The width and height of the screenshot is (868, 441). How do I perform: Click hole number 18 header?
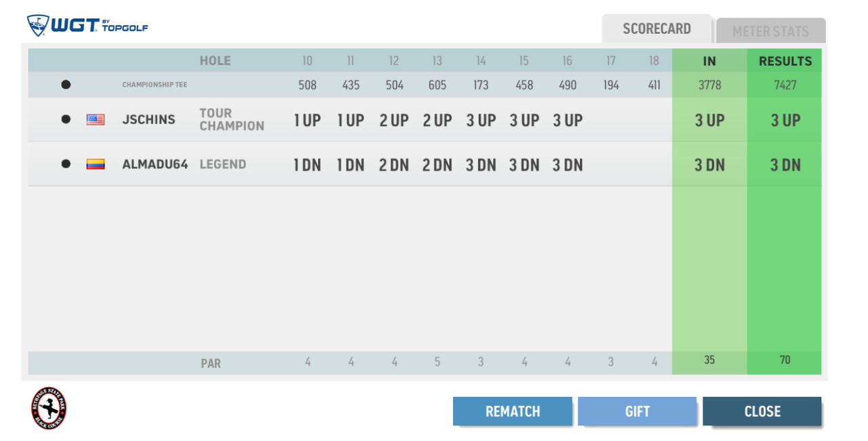coord(654,61)
